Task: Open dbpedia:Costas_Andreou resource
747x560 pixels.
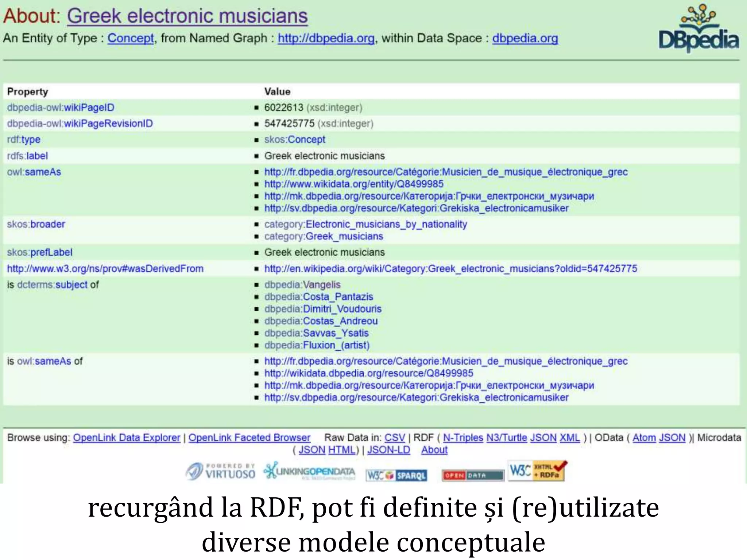Action: point(321,321)
